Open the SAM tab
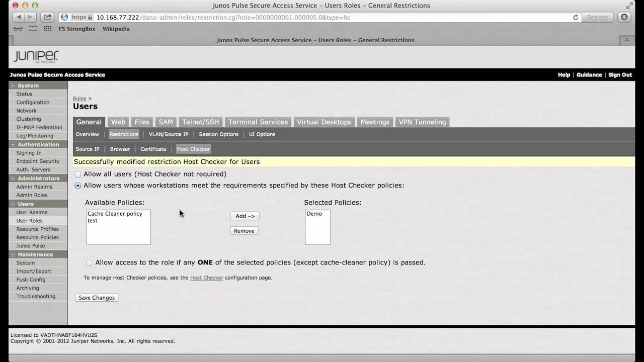The height and width of the screenshot is (362, 644). point(166,122)
